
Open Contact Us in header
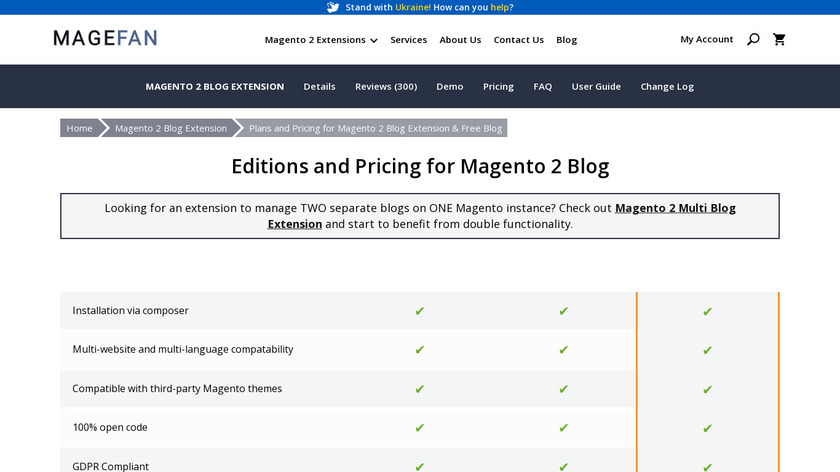(x=518, y=40)
